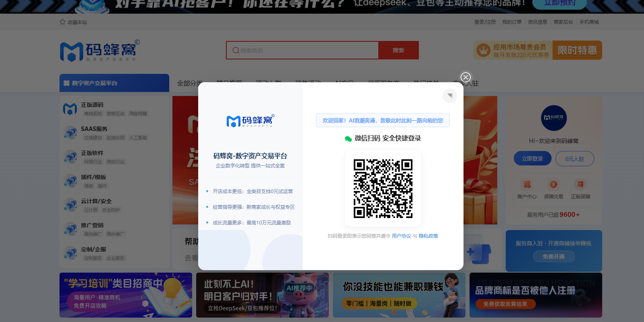Click the 码蜂窝 logo in the page header
This screenshot has width=644, height=322.
(x=100, y=51)
